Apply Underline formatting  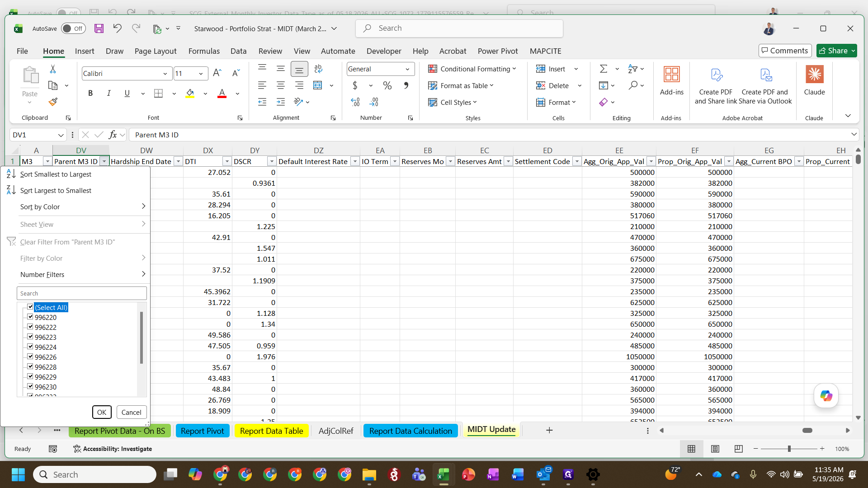[x=127, y=93]
